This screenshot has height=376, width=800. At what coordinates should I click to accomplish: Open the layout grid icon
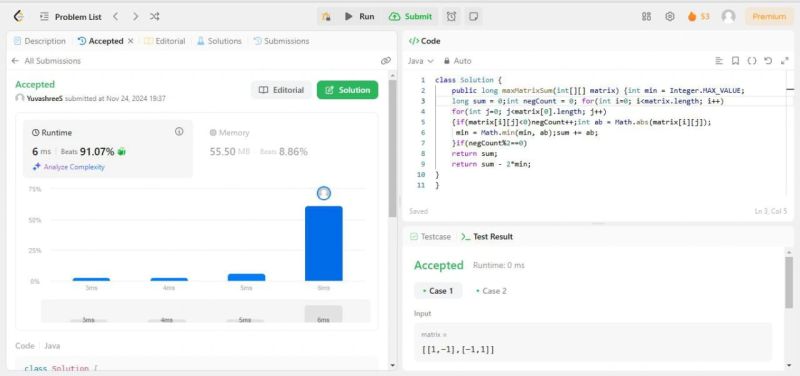point(646,16)
